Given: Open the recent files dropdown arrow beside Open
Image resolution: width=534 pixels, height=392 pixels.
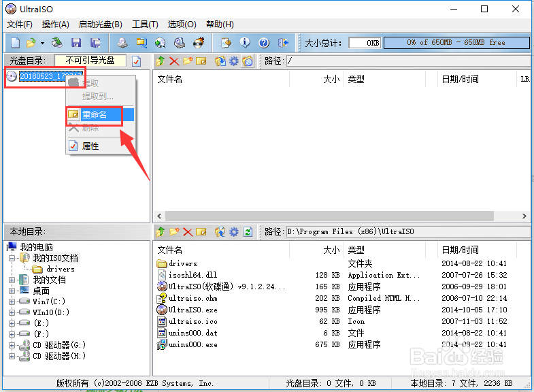Looking at the screenshot, I should coord(42,43).
